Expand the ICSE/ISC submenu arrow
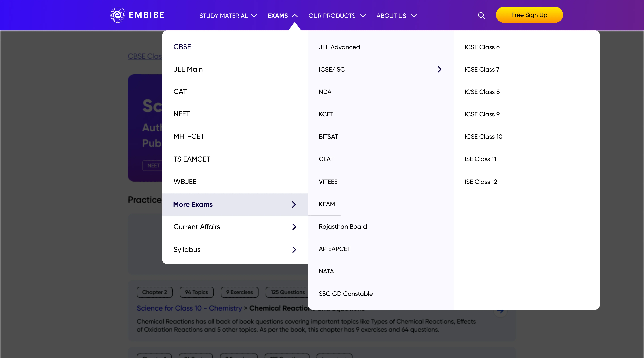The image size is (644, 358). [439, 69]
